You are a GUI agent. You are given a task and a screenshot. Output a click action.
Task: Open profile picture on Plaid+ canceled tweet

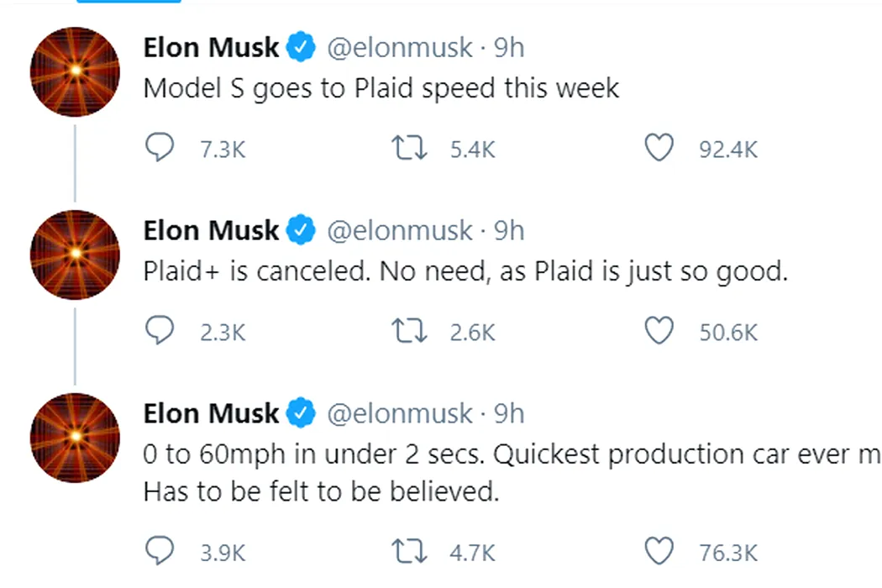coord(75,255)
